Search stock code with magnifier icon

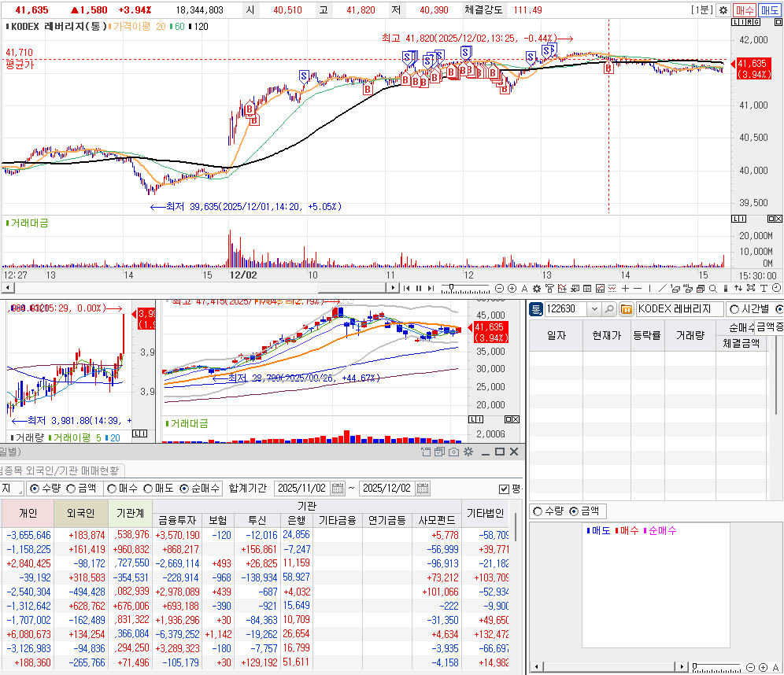point(609,309)
